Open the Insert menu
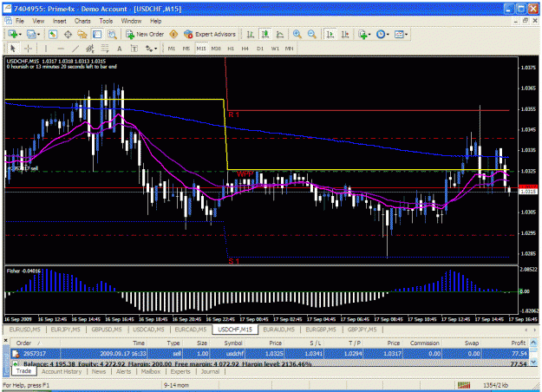The height and width of the screenshot is (392, 542). tap(60, 21)
